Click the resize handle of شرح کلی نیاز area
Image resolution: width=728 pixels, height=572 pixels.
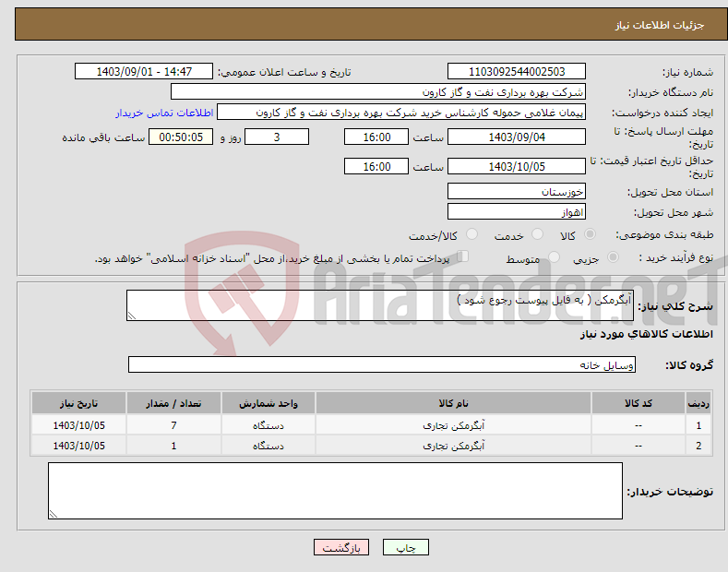pos(131,316)
